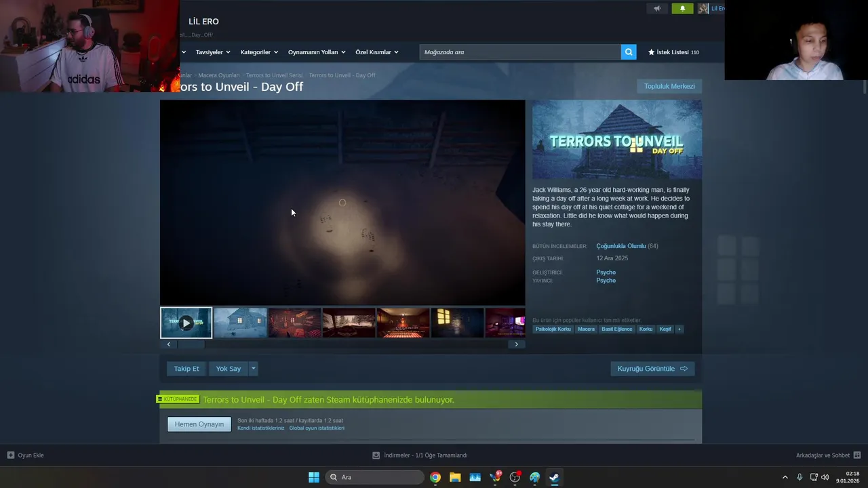Open the clock showing 02:18
The height and width of the screenshot is (488, 868).
[x=848, y=477]
